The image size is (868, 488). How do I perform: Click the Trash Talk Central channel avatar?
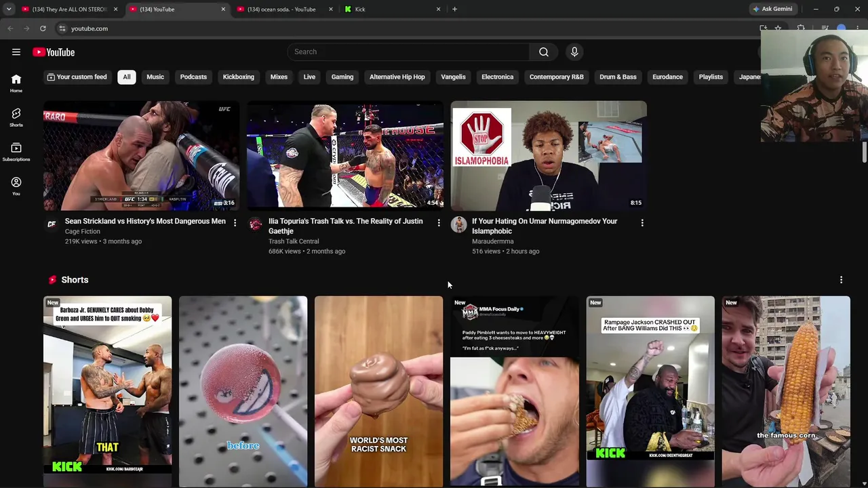pos(255,224)
